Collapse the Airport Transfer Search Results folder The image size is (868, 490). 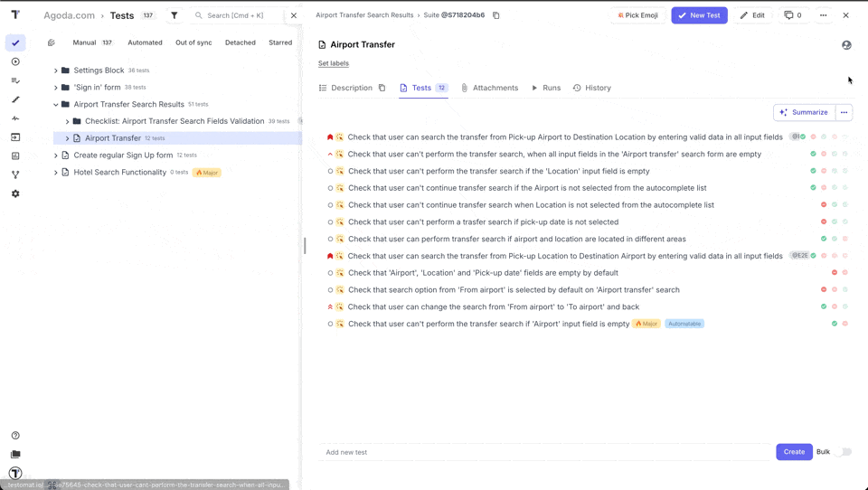coord(55,104)
